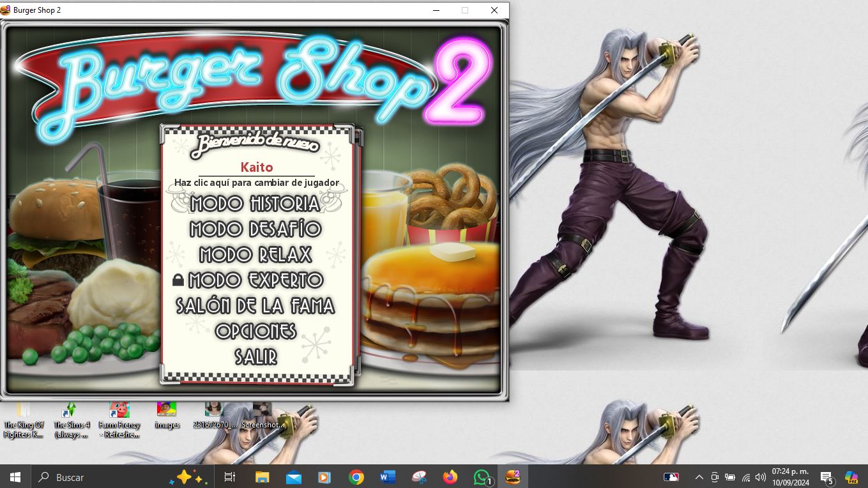Start Modo Historia in Burger Shop 2

(255, 204)
